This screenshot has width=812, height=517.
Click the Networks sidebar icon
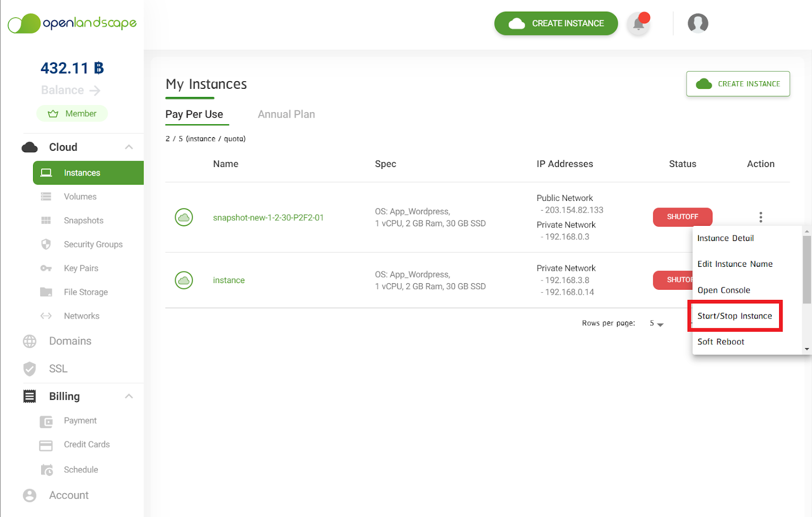pos(46,316)
